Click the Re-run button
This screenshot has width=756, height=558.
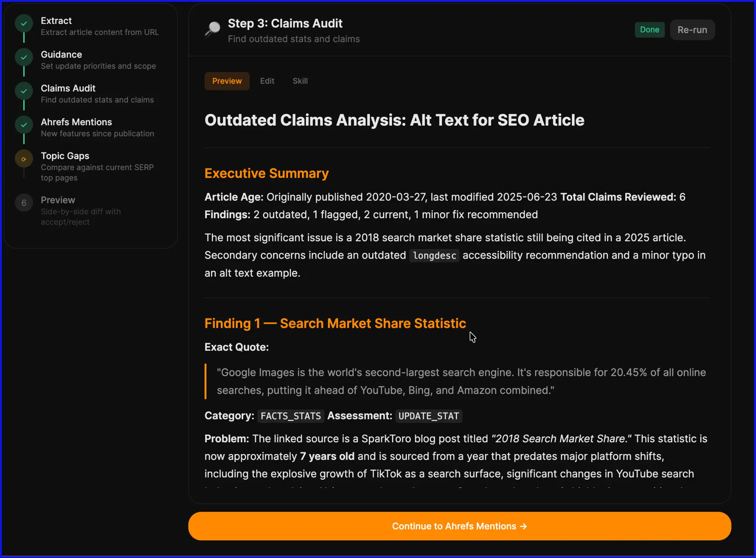[692, 30]
